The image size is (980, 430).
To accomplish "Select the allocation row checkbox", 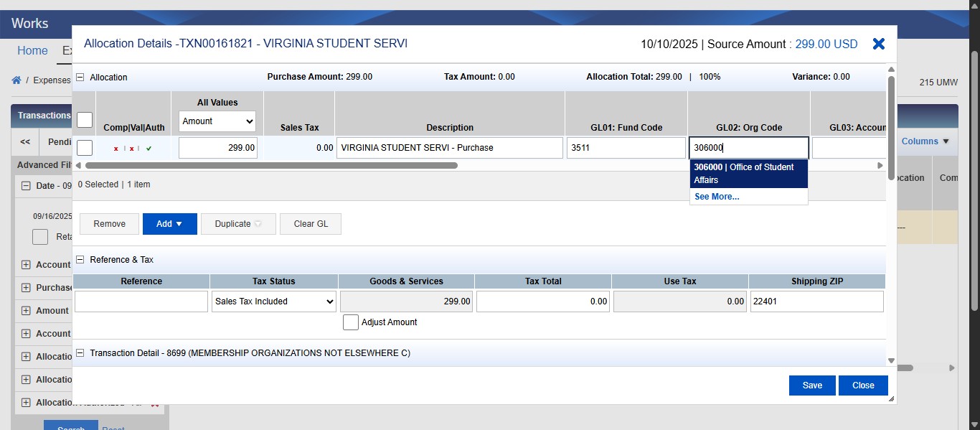I will 84,146.
